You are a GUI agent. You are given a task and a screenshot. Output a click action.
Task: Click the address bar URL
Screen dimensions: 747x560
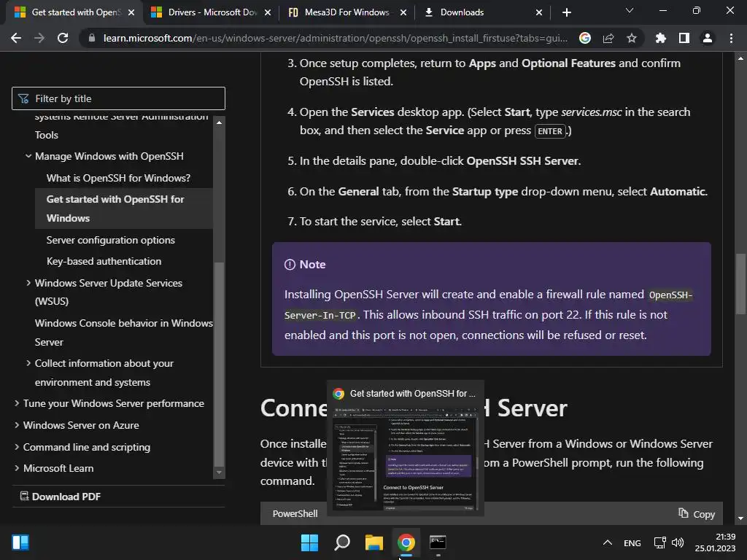coord(335,38)
